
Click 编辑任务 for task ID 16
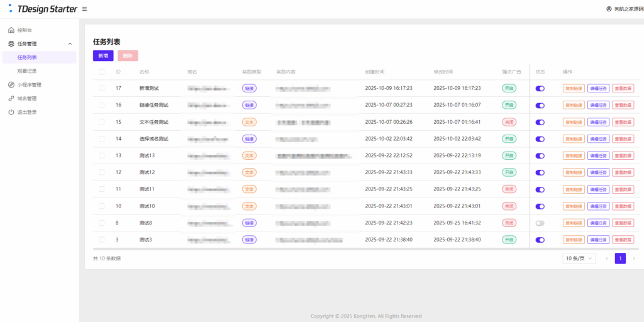pyautogui.click(x=598, y=105)
